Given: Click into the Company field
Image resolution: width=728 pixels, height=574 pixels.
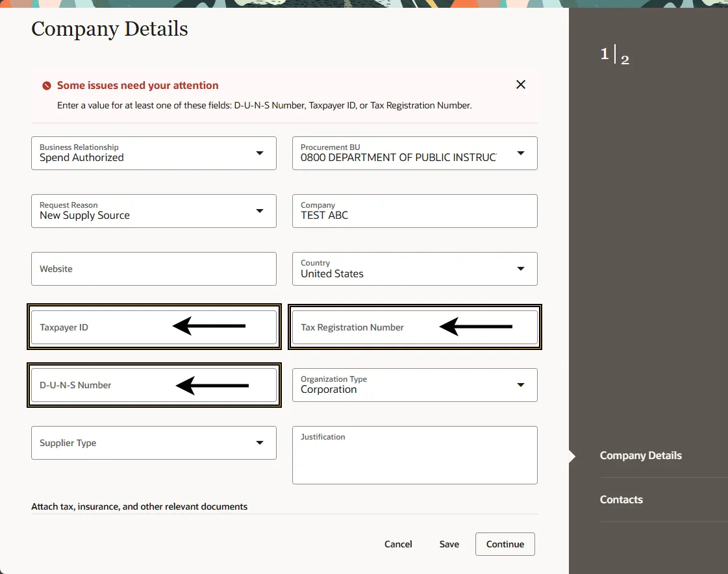Looking at the screenshot, I should [x=414, y=215].
